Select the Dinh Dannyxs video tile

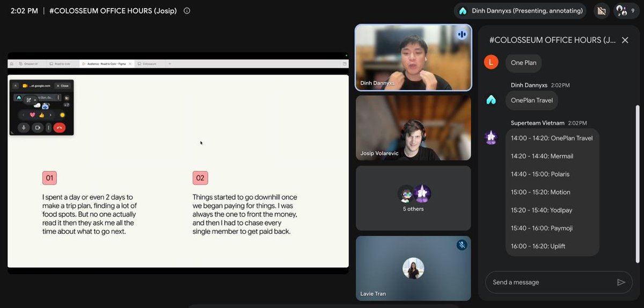tap(413, 58)
